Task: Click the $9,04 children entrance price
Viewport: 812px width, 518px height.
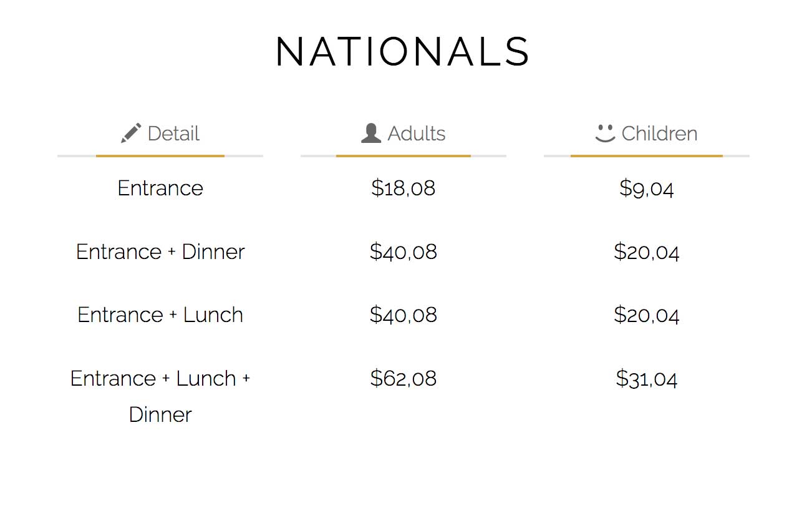Action: click(647, 188)
